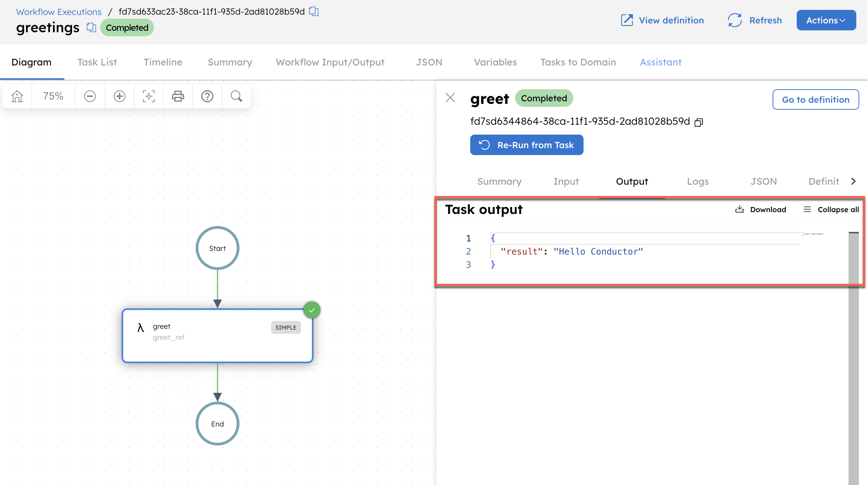Zoom in on the workflow diagram
This screenshot has width=868, height=485.
[119, 96]
